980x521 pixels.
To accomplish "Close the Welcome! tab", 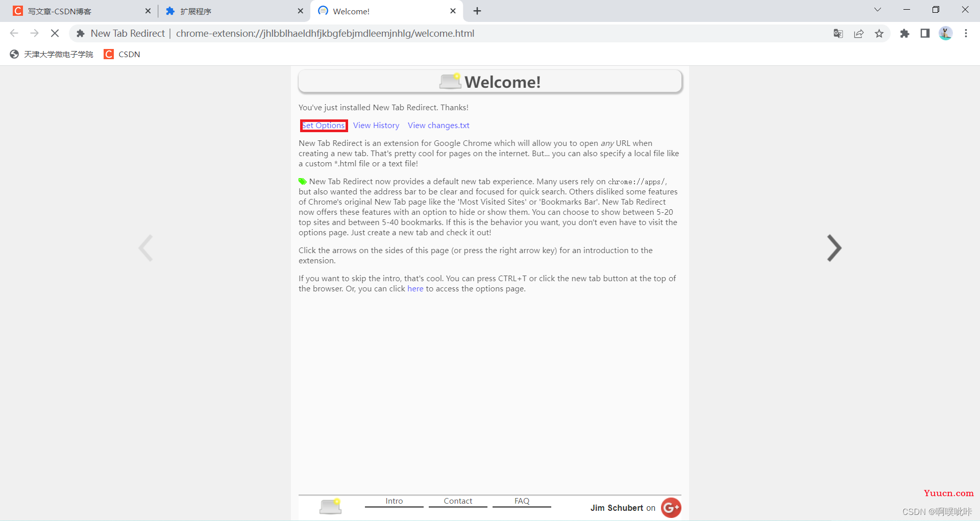I will coord(453,11).
